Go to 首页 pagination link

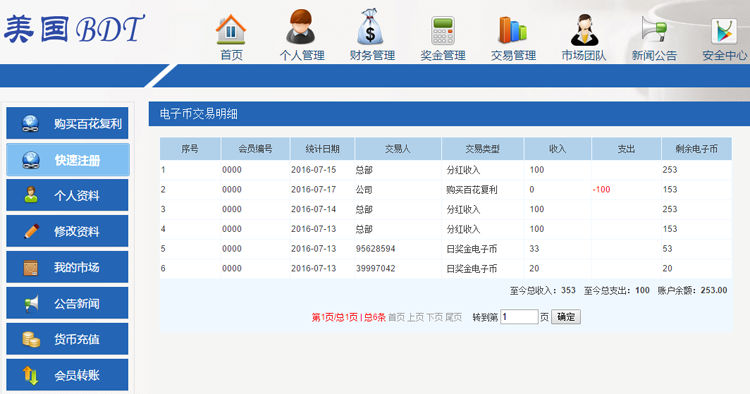396,317
